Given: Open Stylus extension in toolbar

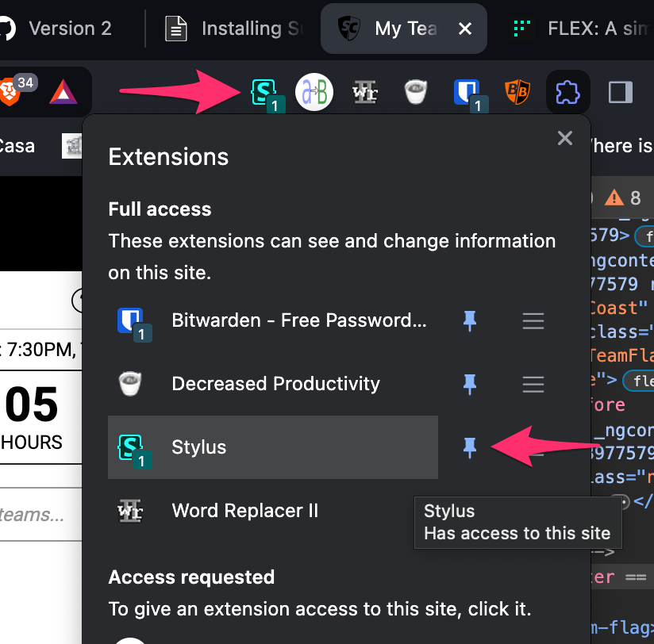Looking at the screenshot, I should [267, 94].
